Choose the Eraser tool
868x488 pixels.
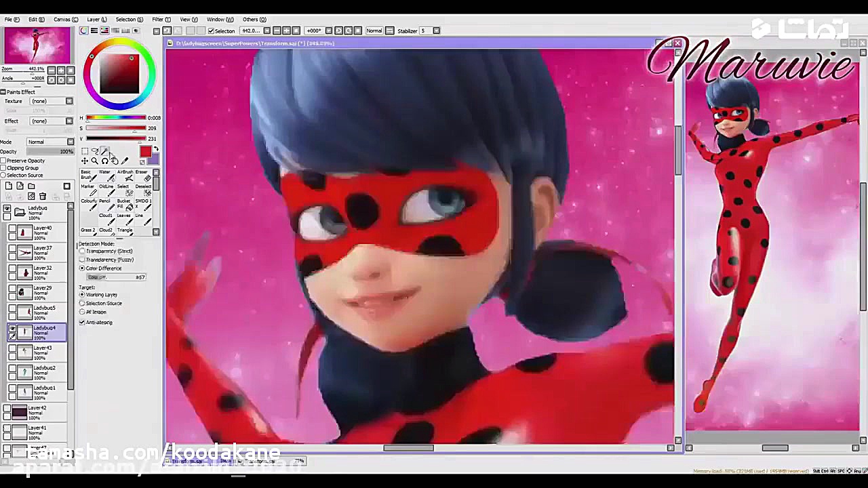142,176
